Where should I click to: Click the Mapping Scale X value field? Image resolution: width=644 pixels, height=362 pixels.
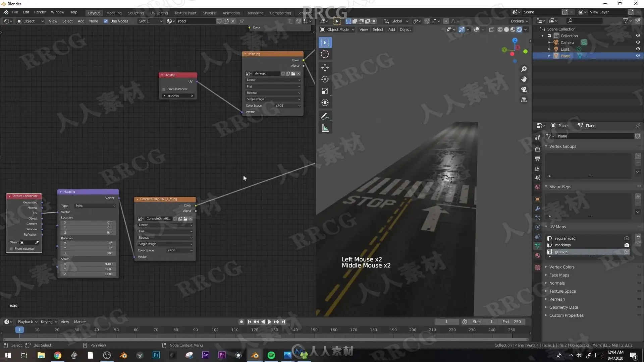[88, 264]
